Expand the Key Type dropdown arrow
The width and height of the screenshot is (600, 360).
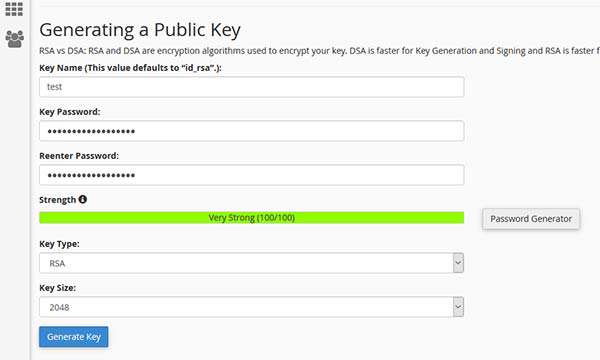(x=458, y=263)
